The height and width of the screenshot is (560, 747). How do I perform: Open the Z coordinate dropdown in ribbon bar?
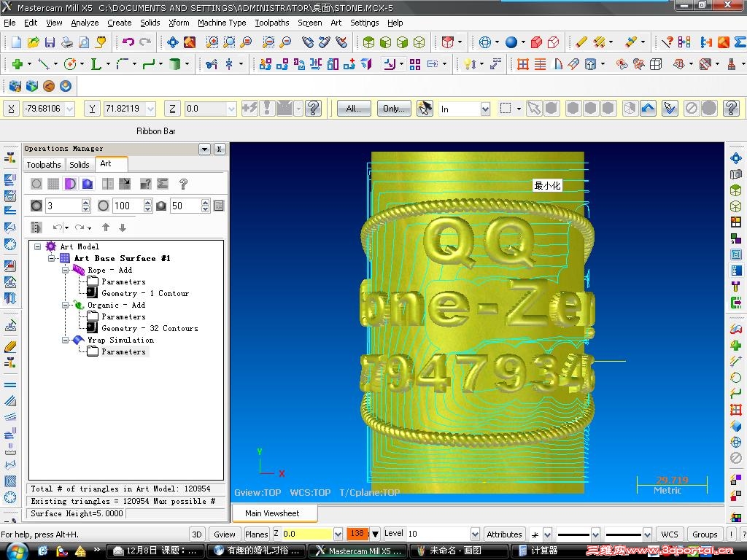(231, 109)
